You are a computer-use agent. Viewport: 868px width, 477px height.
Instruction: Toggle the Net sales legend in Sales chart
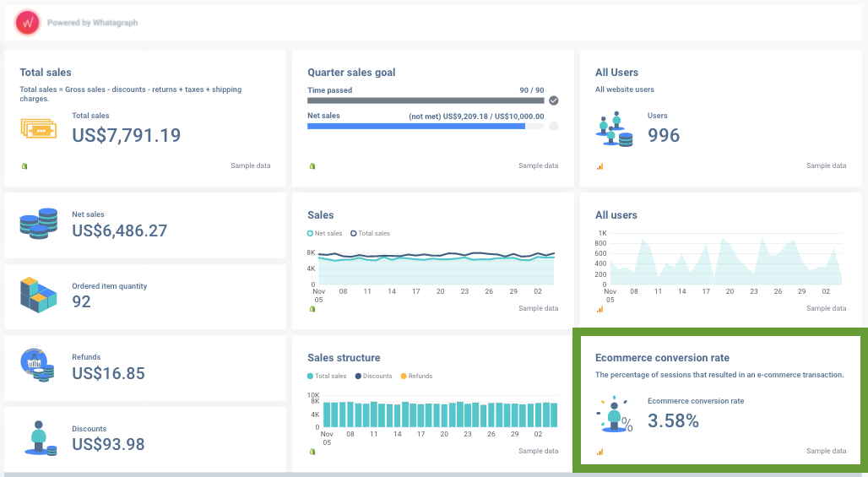click(x=325, y=234)
